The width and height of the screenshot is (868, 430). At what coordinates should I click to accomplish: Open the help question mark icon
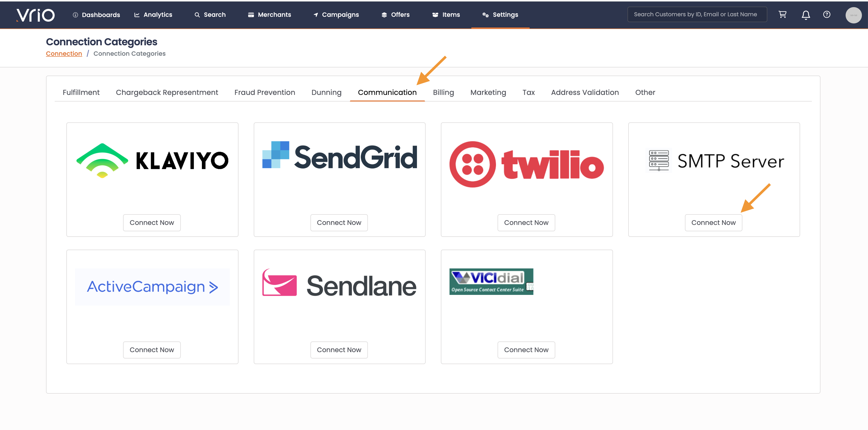(x=827, y=15)
